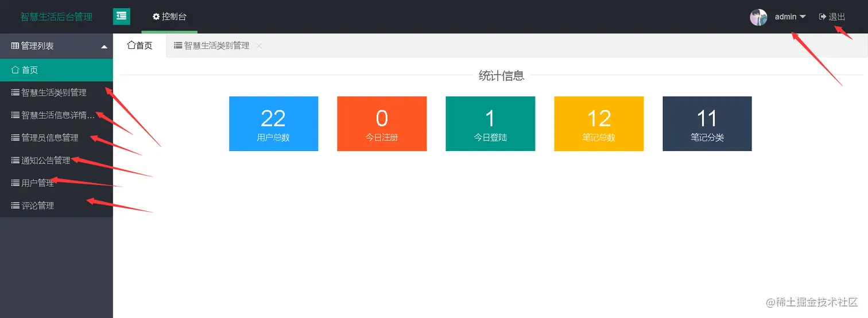This screenshot has height=318, width=868.
Task: Open the admin dropdown arrow
Action: pyautogui.click(x=803, y=17)
